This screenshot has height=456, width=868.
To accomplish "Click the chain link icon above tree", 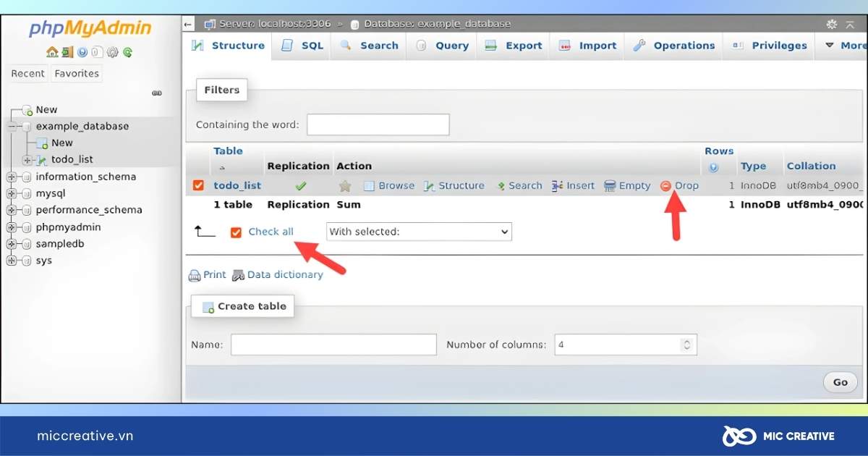I will pos(156,93).
